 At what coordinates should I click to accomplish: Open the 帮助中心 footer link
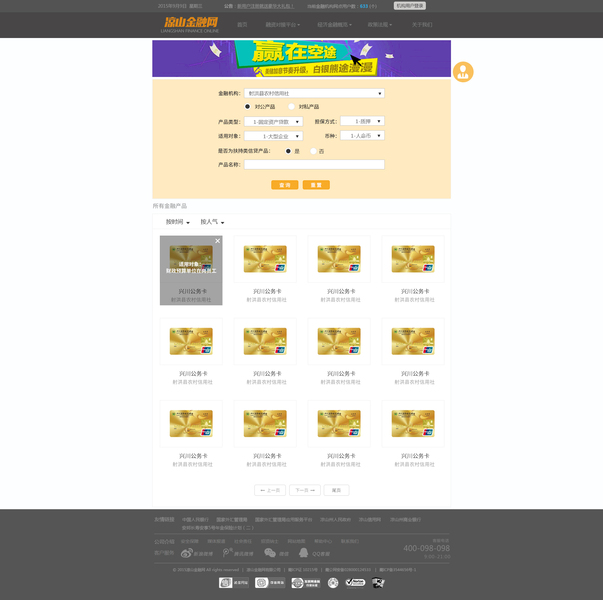pos(323,541)
